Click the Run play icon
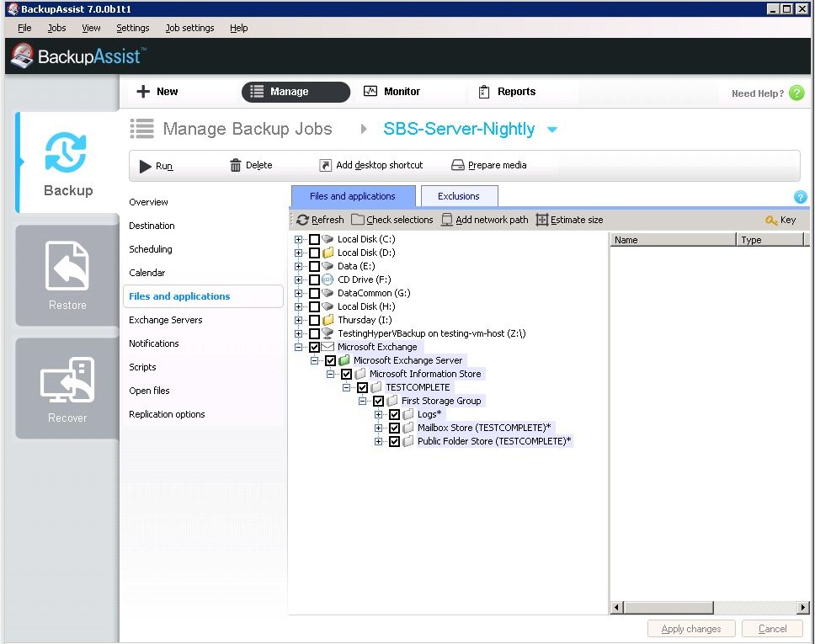 (145, 166)
